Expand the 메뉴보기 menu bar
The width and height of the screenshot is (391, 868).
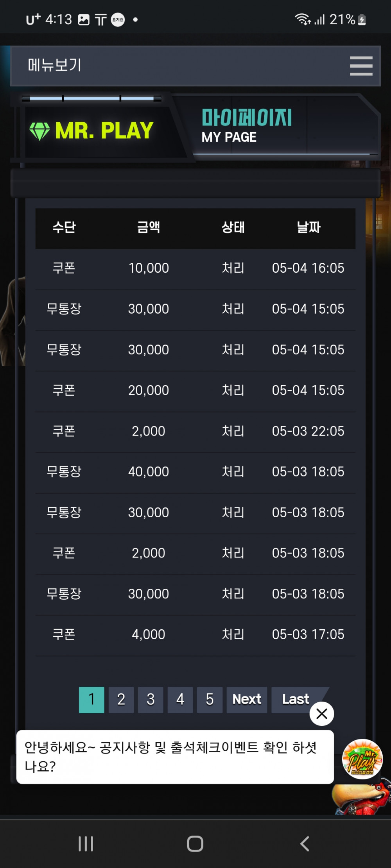[195, 66]
